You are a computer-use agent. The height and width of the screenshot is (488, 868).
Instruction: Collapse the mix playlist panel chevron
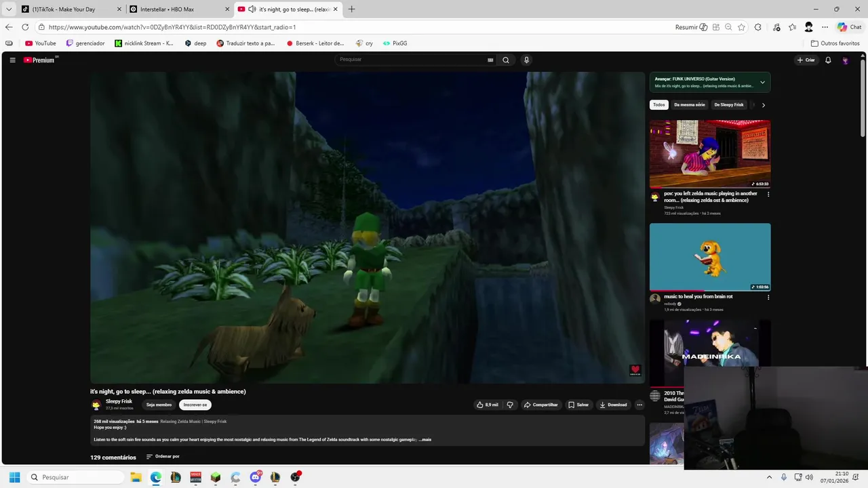coord(762,82)
